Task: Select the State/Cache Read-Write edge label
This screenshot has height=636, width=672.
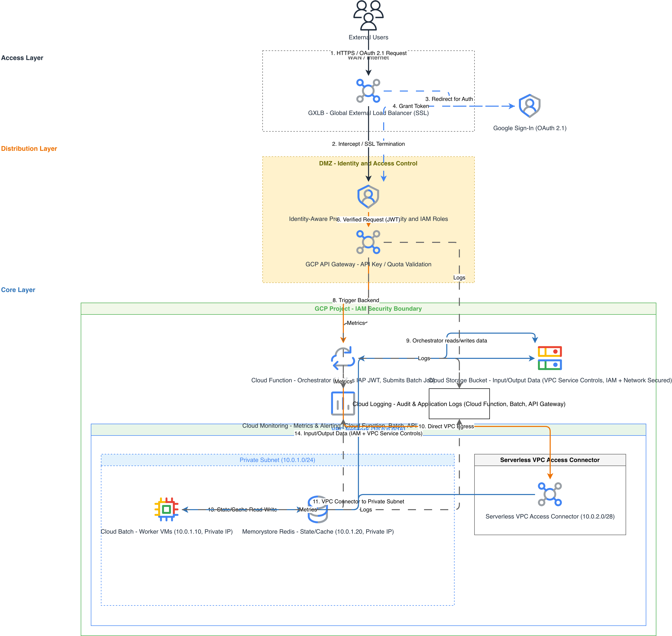Action: [x=242, y=510]
